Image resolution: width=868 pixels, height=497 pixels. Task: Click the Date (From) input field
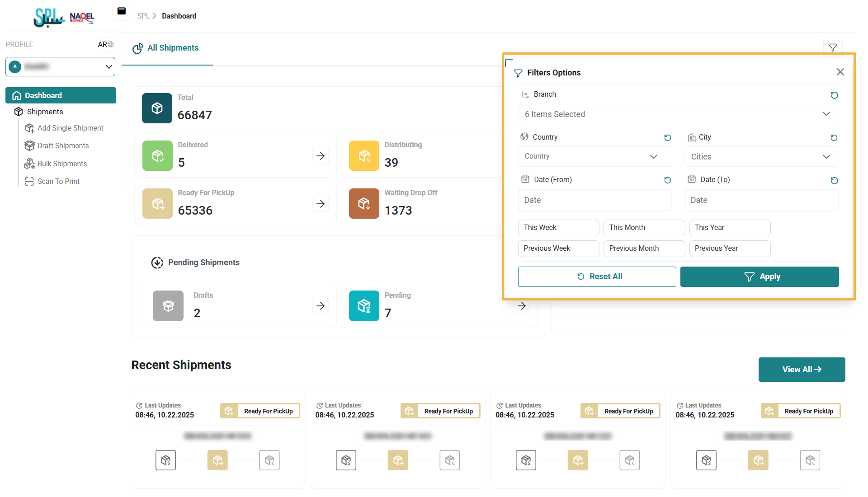point(594,200)
